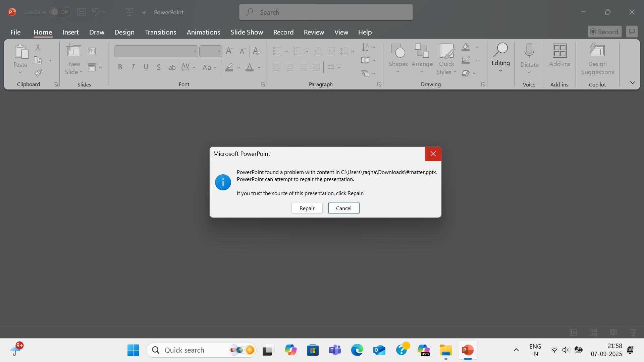Viewport: 644px width, 362px height.
Task: Click the Repair button in dialog
Action: (307, 208)
